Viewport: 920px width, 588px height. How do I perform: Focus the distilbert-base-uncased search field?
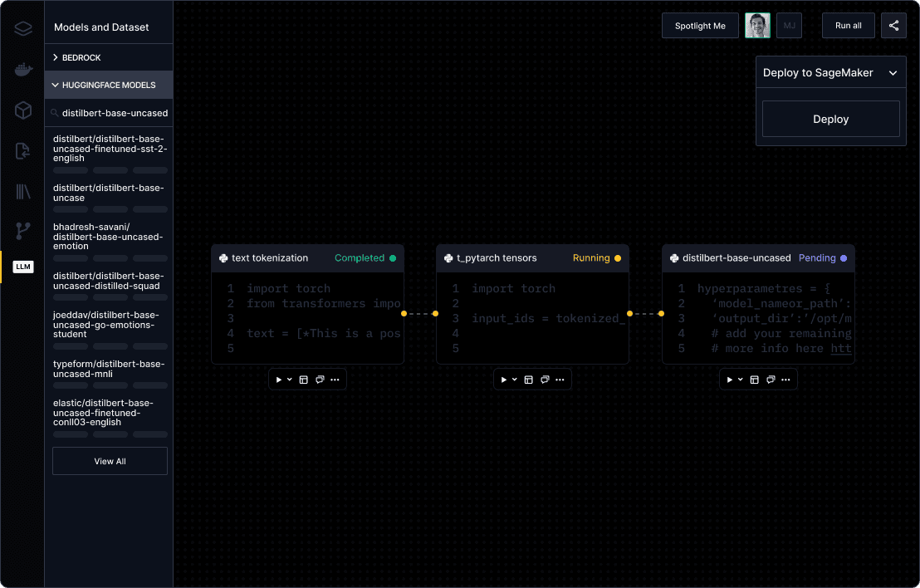click(109, 113)
